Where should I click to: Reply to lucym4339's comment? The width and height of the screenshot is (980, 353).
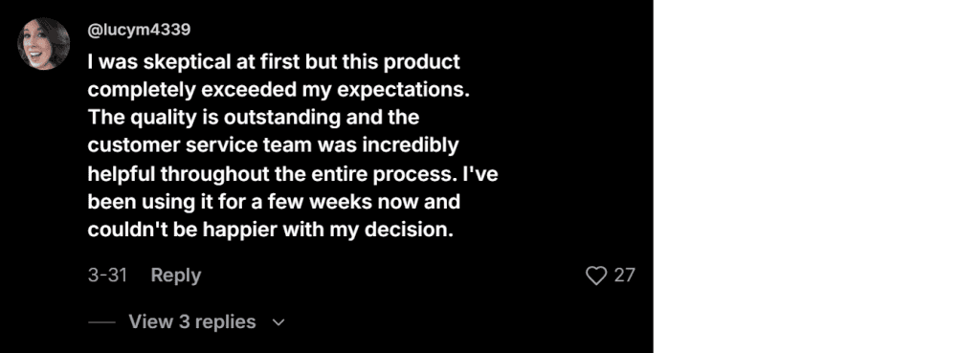[176, 275]
